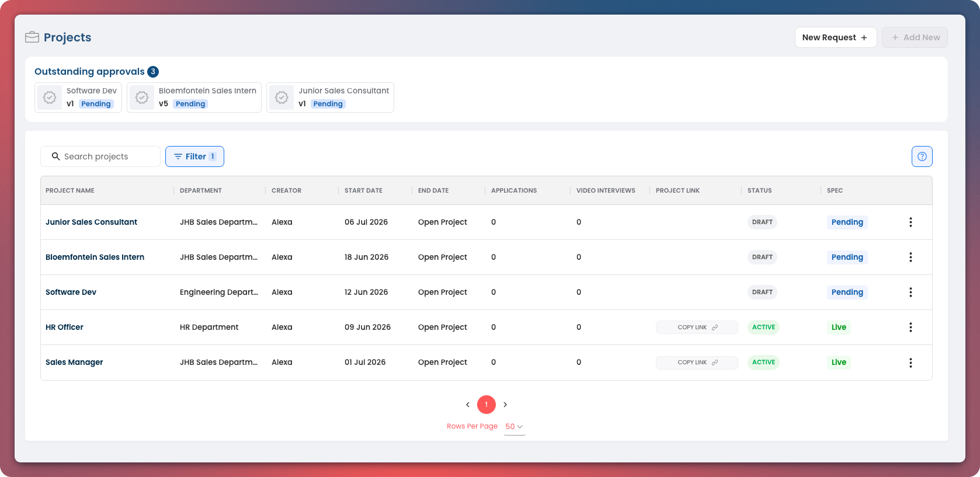Image resolution: width=980 pixels, height=477 pixels.
Task: Copy the HR Officer project link
Action: (x=697, y=328)
